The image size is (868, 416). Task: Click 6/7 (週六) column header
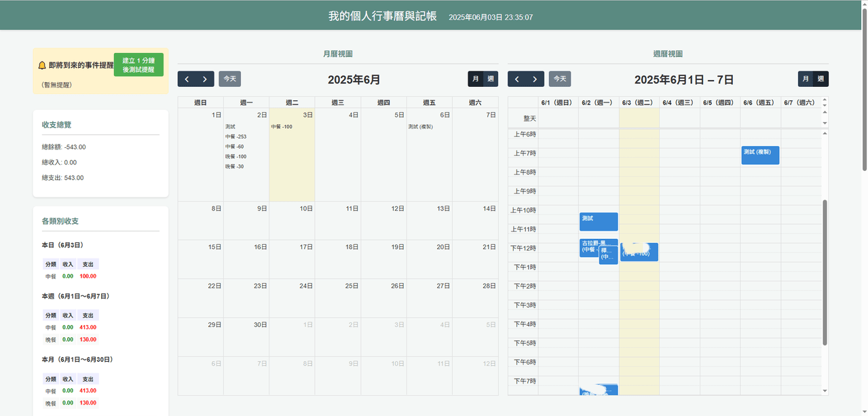[801, 102]
